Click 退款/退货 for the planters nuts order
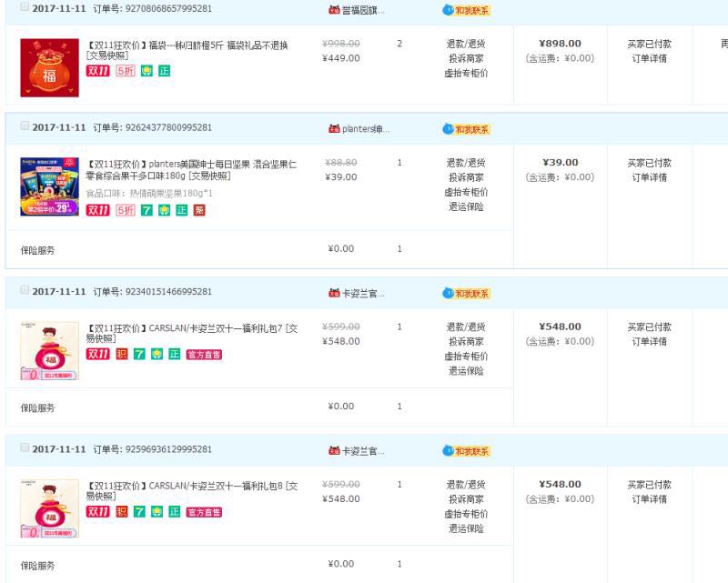728x583 pixels. click(465, 163)
